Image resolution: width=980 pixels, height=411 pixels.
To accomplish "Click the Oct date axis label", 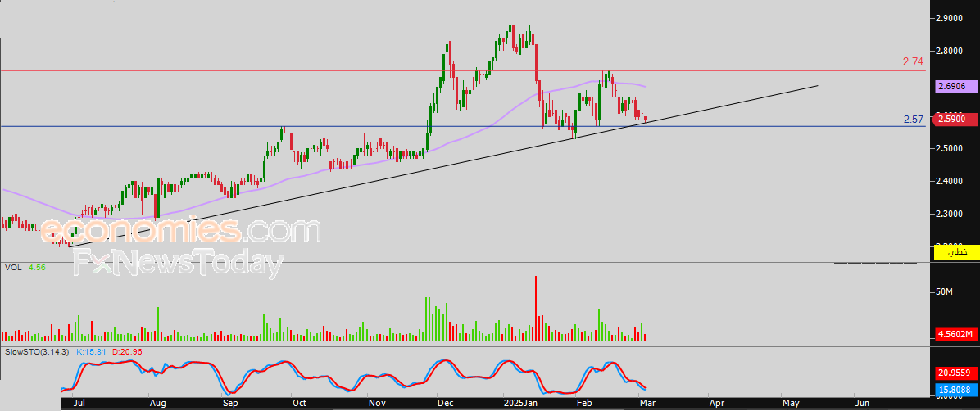I will click(299, 404).
